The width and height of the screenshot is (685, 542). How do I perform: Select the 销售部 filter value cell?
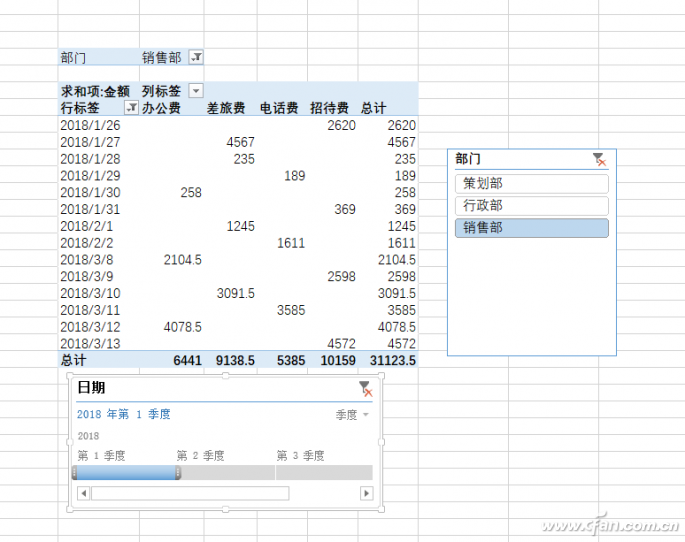coord(161,57)
